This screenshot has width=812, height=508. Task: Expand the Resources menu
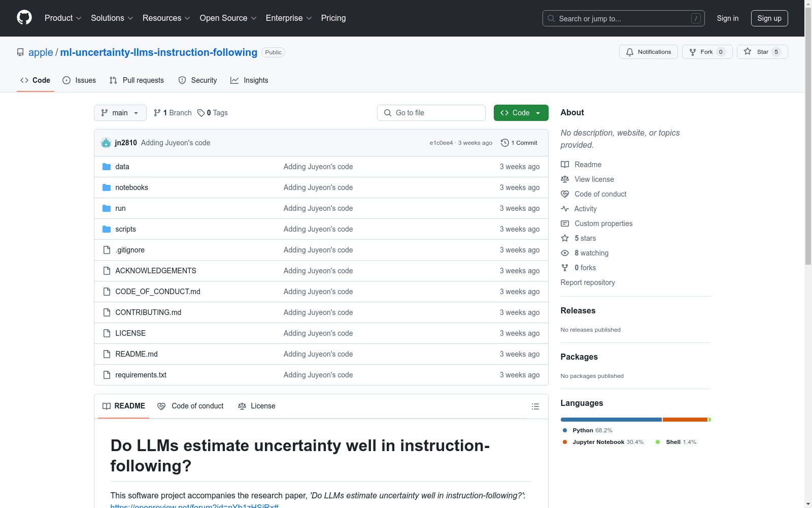pos(166,18)
